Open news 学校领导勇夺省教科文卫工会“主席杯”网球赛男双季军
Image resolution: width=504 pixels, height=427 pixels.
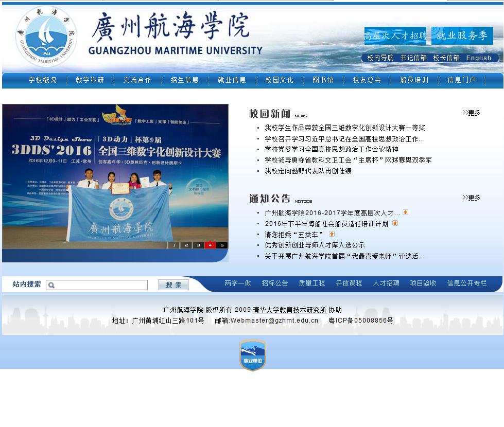pyautogui.click(x=348, y=160)
